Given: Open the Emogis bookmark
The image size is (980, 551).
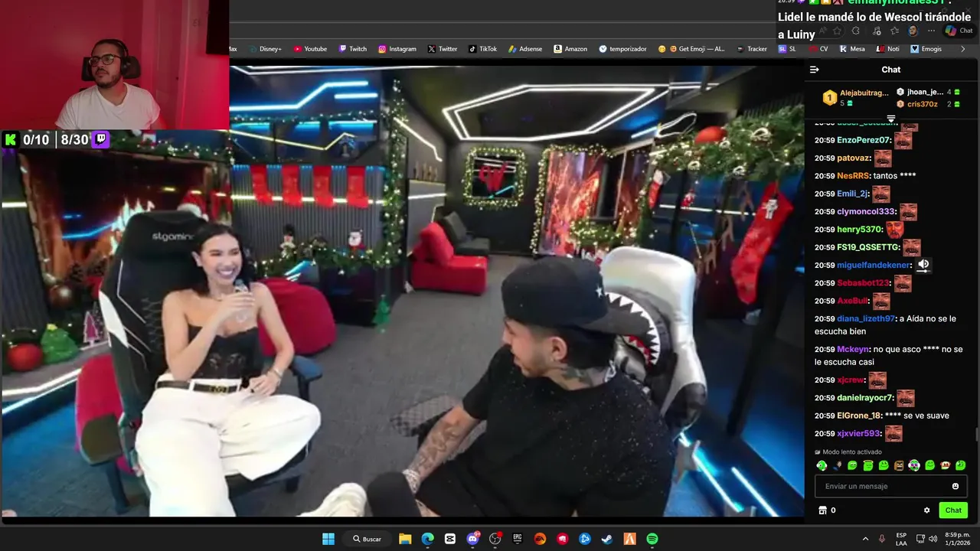Looking at the screenshot, I should pyautogui.click(x=926, y=49).
